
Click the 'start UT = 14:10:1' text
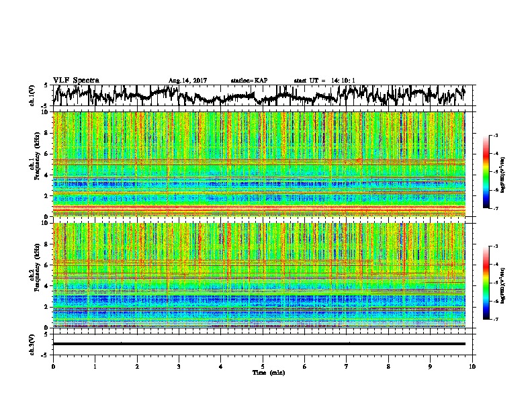[324, 81]
